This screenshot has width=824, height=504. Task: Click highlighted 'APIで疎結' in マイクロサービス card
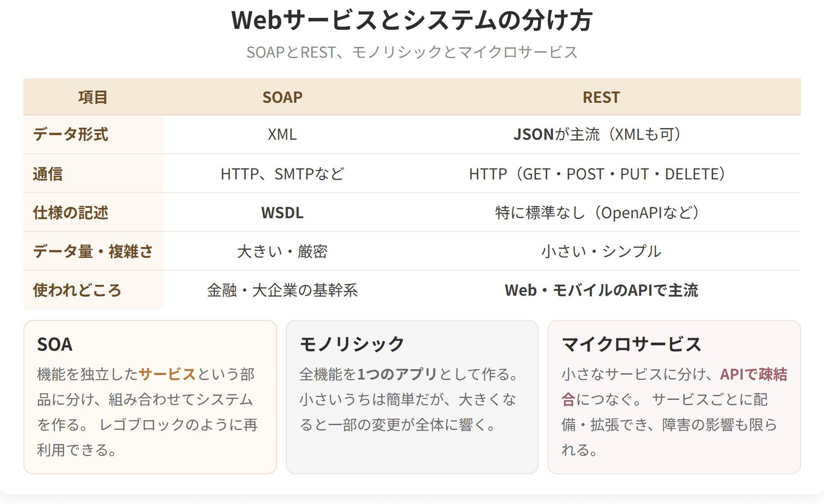click(x=754, y=374)
